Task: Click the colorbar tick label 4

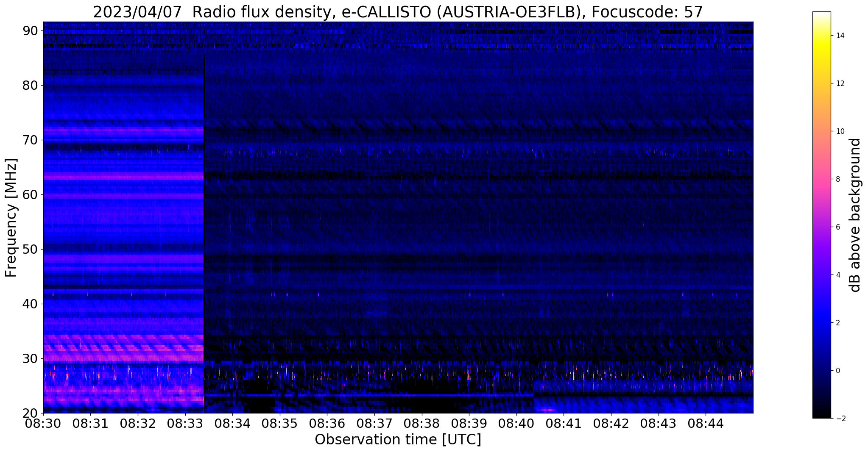Action: coord(837,275)
